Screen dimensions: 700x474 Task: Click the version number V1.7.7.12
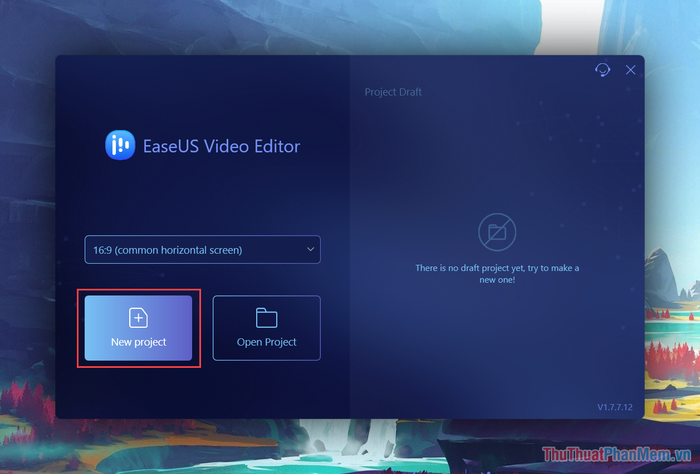coord(615,407)
